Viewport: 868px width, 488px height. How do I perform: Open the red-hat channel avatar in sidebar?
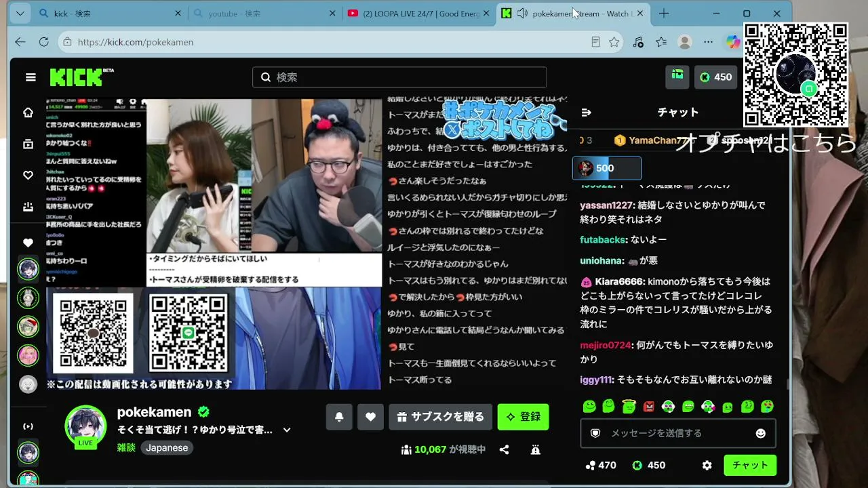[28, 327]
